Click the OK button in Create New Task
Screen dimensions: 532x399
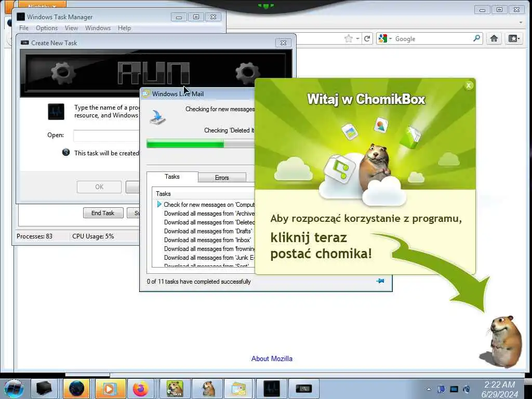(x=99, y=187)
